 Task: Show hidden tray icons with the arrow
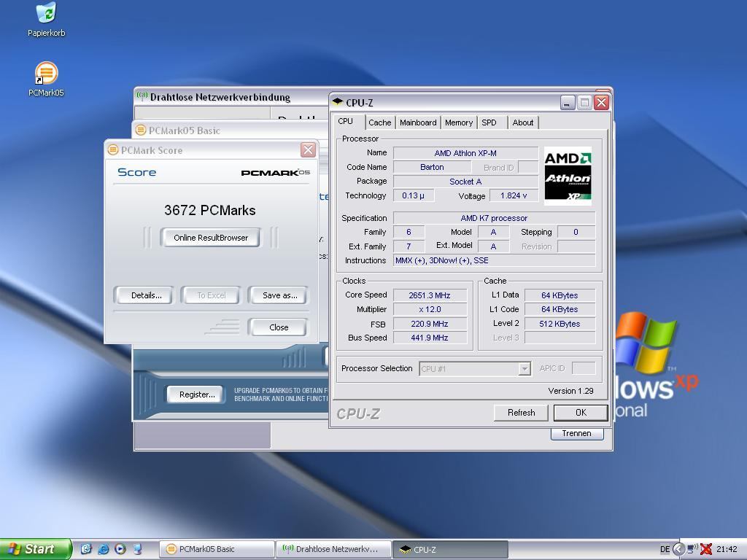(678, 549)
